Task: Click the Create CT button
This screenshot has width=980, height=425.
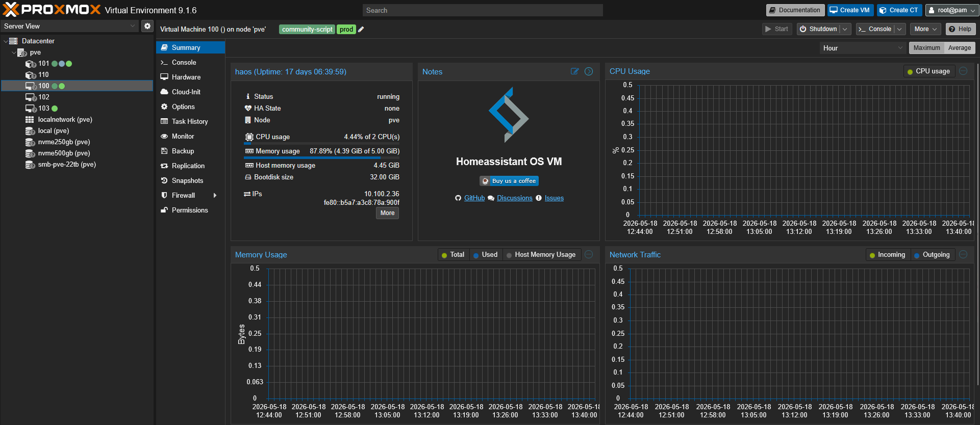Action: 899,10
